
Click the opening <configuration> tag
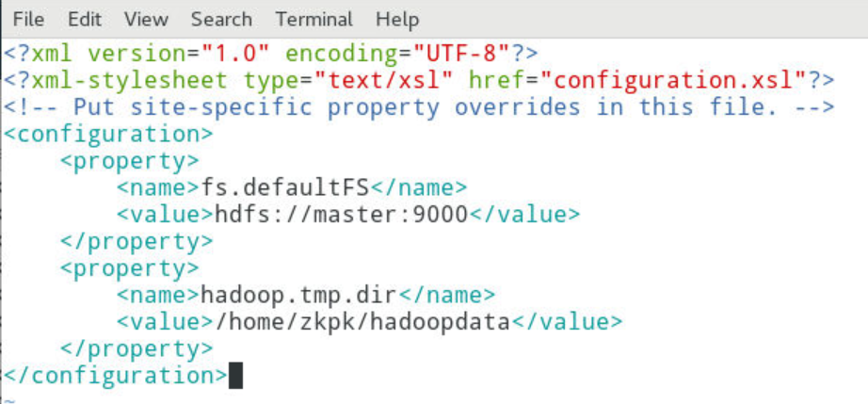coord(108,135)
